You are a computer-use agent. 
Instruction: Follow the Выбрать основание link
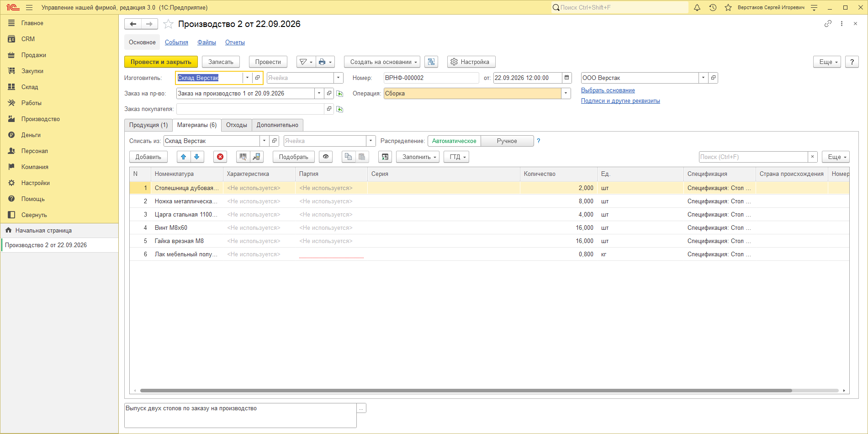click(608, 90)
